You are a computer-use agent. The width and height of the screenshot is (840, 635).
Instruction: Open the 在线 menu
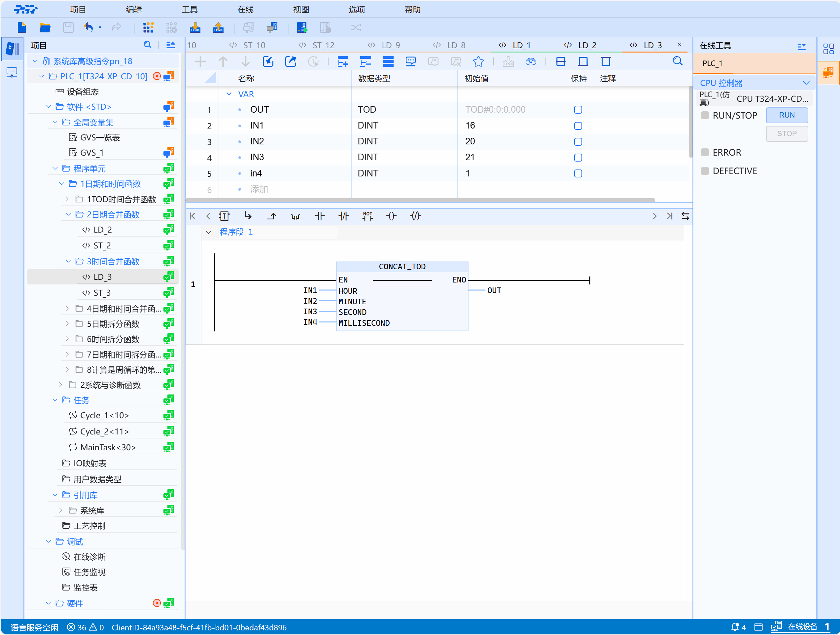(x=245, y=10)
